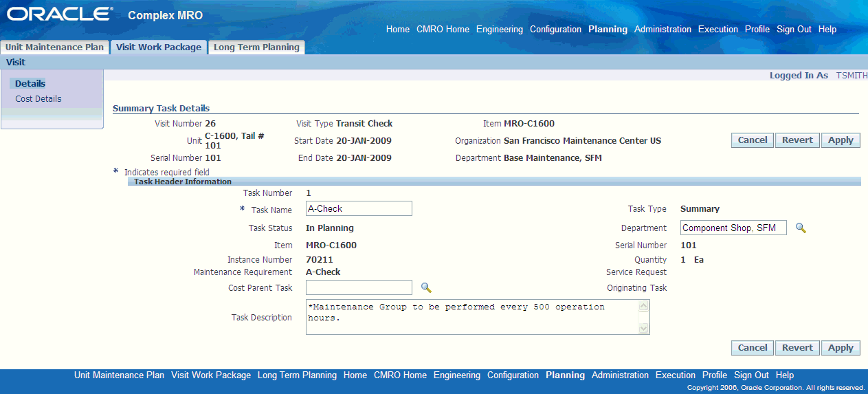Select the Visit subtab
The image size is (868, 394).
pos(16,62)
